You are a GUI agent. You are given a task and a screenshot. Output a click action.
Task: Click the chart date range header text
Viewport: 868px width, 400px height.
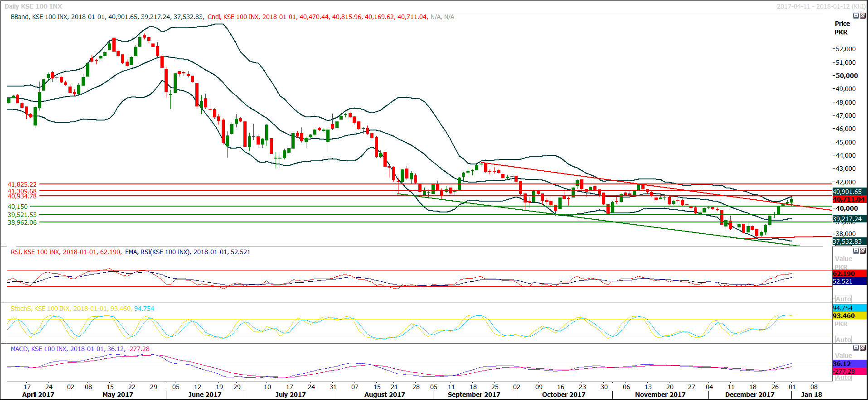[x=821, y=6]
